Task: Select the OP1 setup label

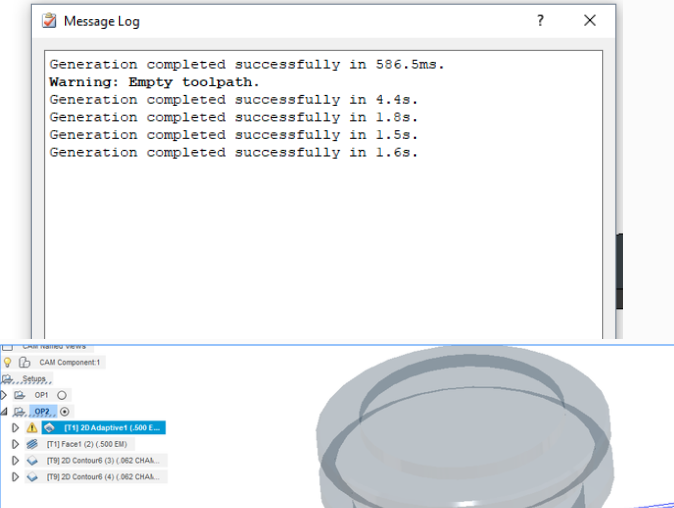Action: tap(41, 395)
